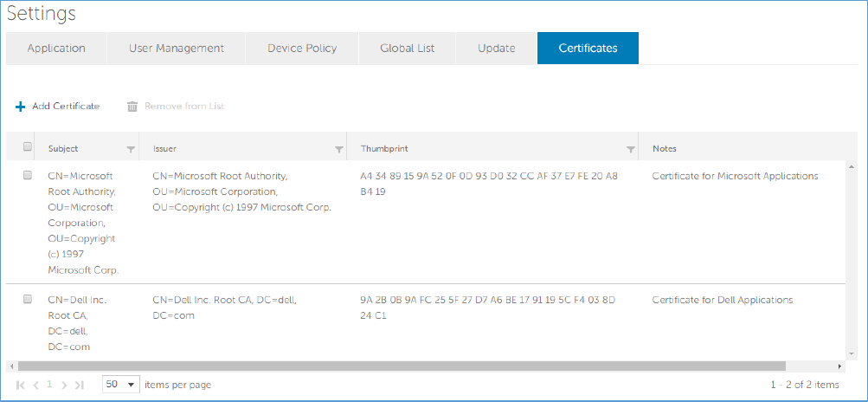Switch to the Update tab
This screenshot has height=402, width=868.
click(497, 49)
